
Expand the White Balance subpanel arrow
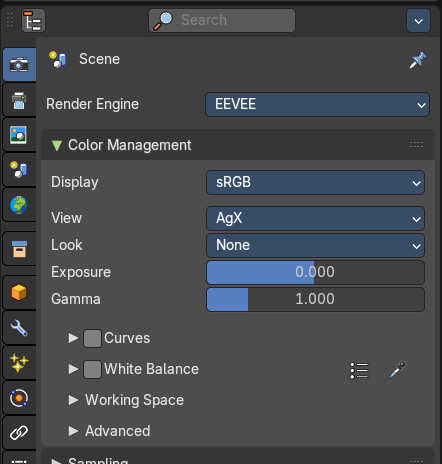[x=73, y=369]
